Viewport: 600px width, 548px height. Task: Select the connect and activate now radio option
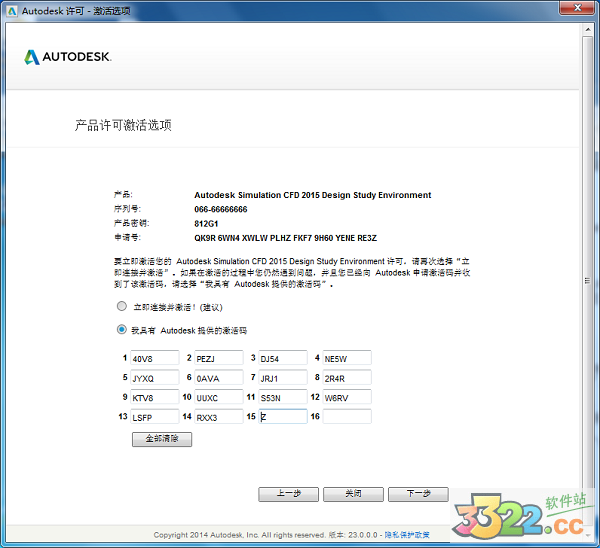pos(122,306)
